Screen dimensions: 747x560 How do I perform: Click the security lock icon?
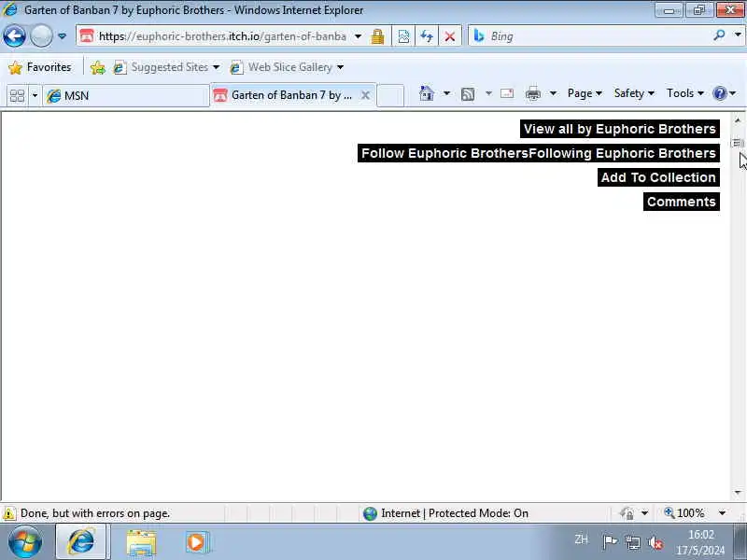(x=377, y=36)
